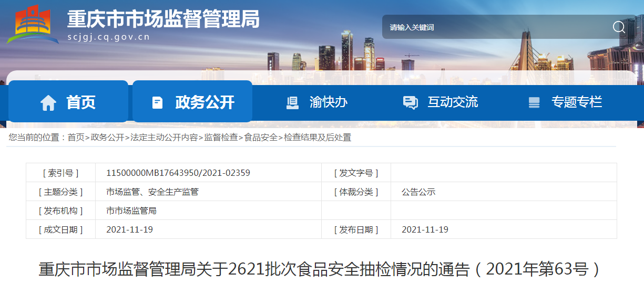644x284 pixels.
Task: Click the stacked layers icon beside 专题专栏
Action: 534,102
